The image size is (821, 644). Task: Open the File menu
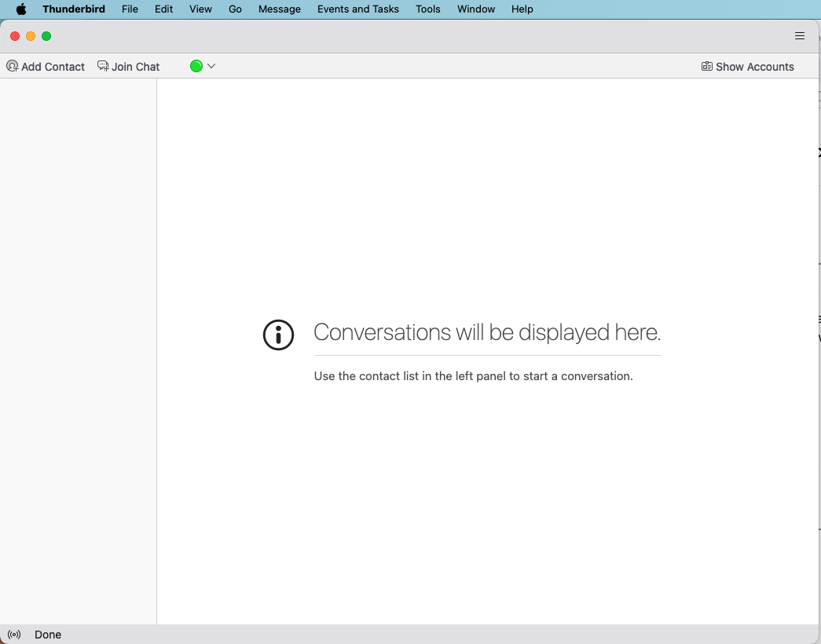130,9
